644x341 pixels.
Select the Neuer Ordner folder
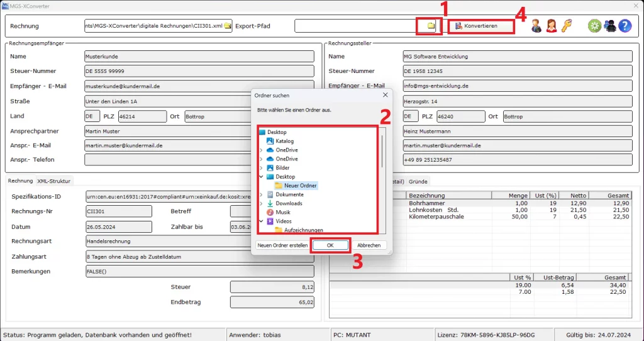(x=300, y=186)
